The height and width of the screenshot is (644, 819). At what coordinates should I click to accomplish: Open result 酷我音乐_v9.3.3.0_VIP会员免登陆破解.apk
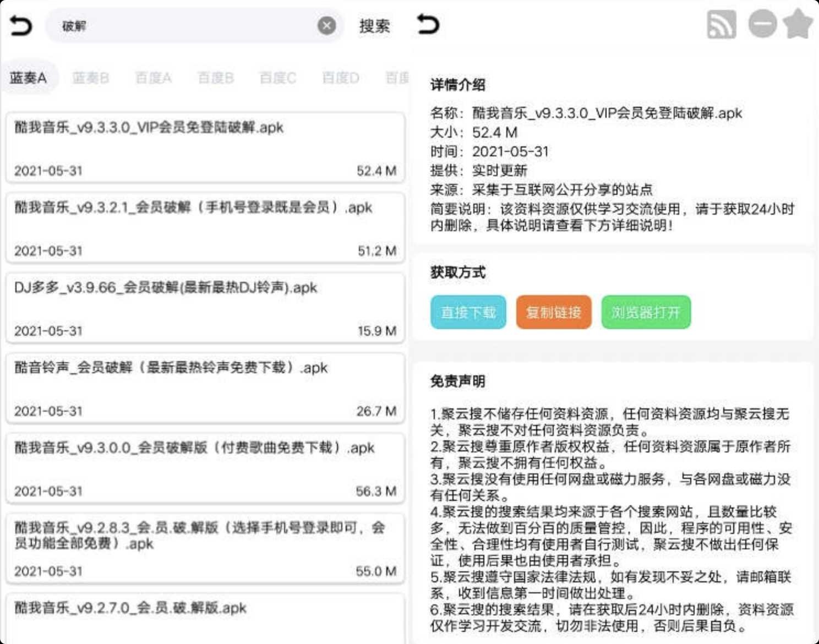click(205, 148)
